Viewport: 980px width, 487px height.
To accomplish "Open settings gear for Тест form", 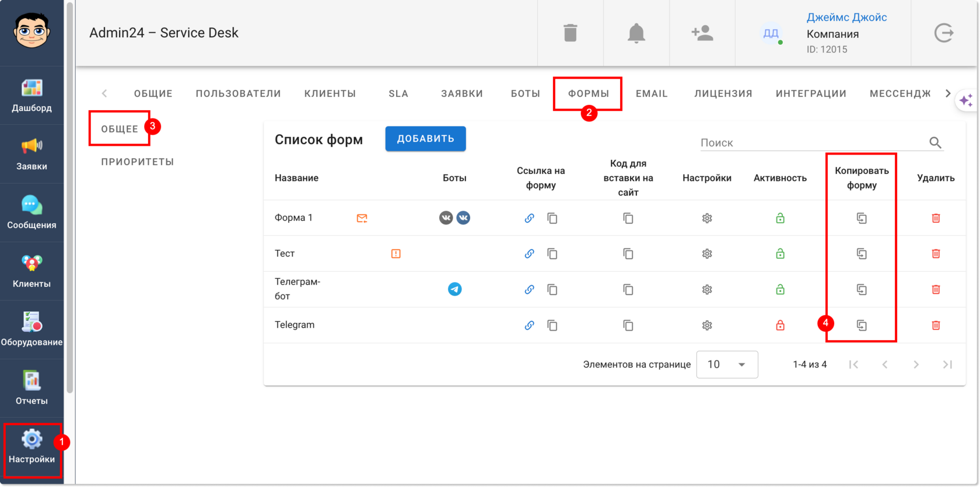I will (707, 254).
